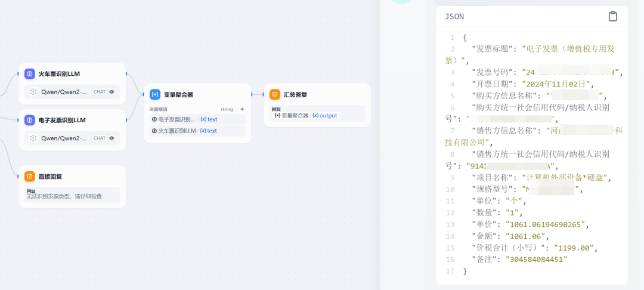Click the CHAT badge in 火车票识别LLM node
This screenshot has height=290, width=644.
click(x=100, y=92)
